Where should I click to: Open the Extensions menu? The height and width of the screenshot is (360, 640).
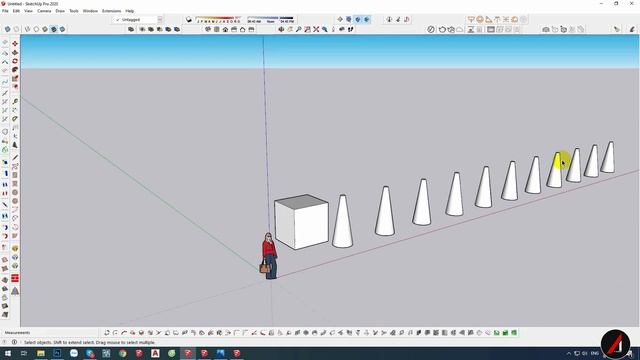pyautogui.click(x=111, y=11)
